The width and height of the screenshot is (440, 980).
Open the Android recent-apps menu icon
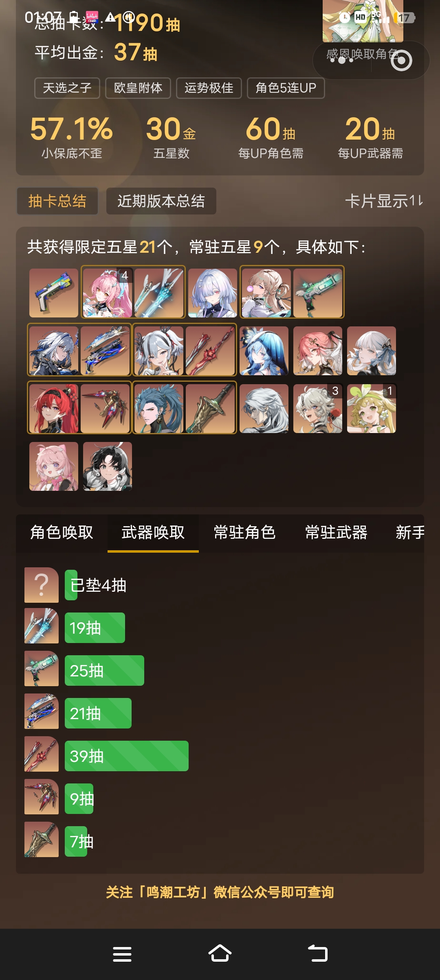click(x=122, y=954)
